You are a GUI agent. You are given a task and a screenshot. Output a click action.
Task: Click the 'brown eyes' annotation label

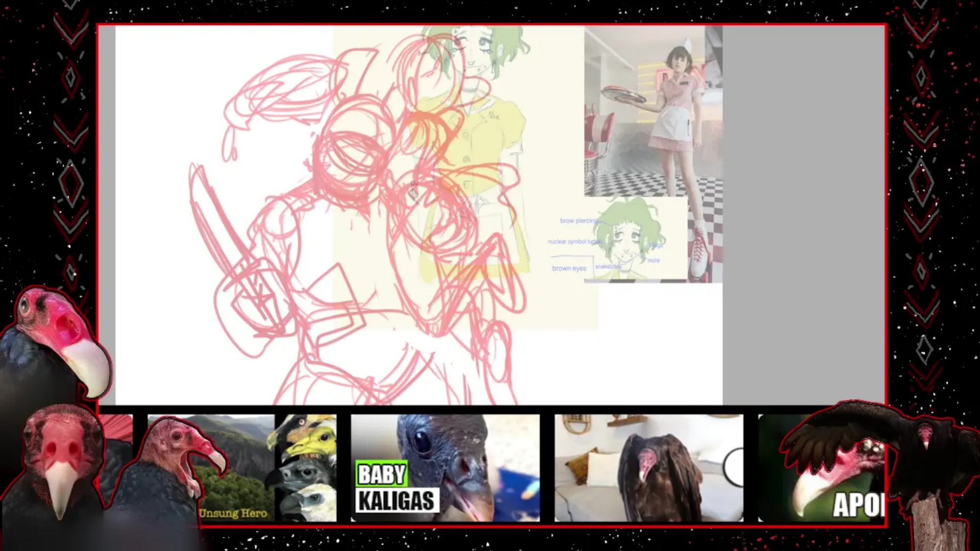(568, 268)
